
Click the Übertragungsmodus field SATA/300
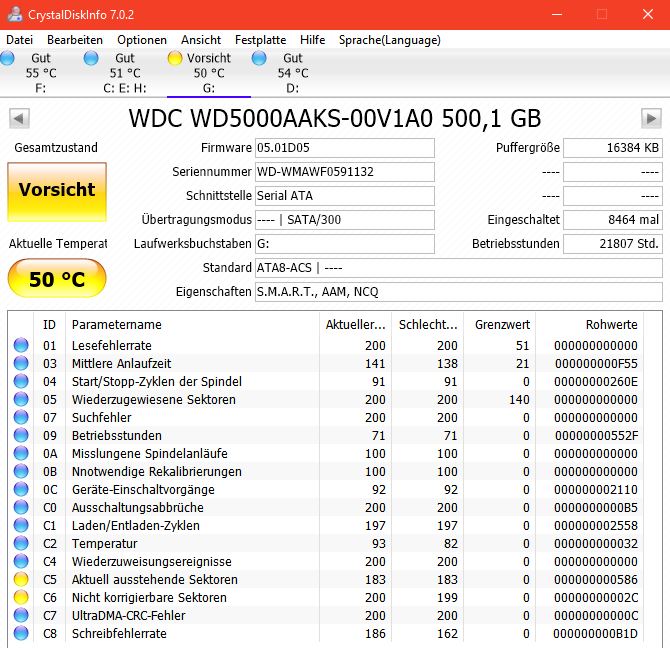pyautogui.click(x=345, y=220)
